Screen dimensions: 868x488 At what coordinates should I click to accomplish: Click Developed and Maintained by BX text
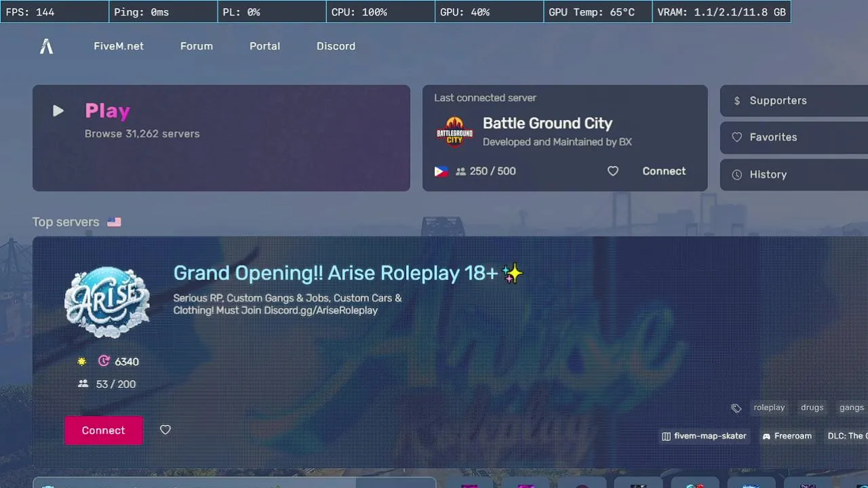[557, 142]
